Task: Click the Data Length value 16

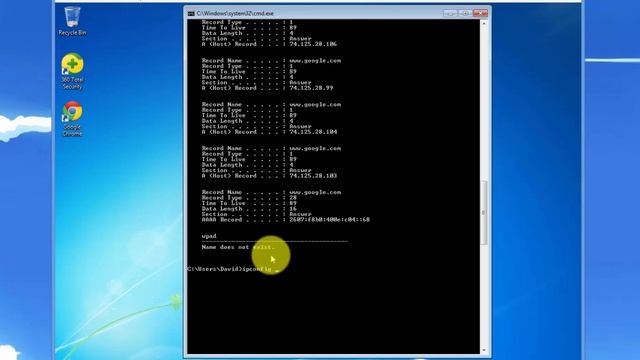Action: pyautogui.click(x=293, y=209)
